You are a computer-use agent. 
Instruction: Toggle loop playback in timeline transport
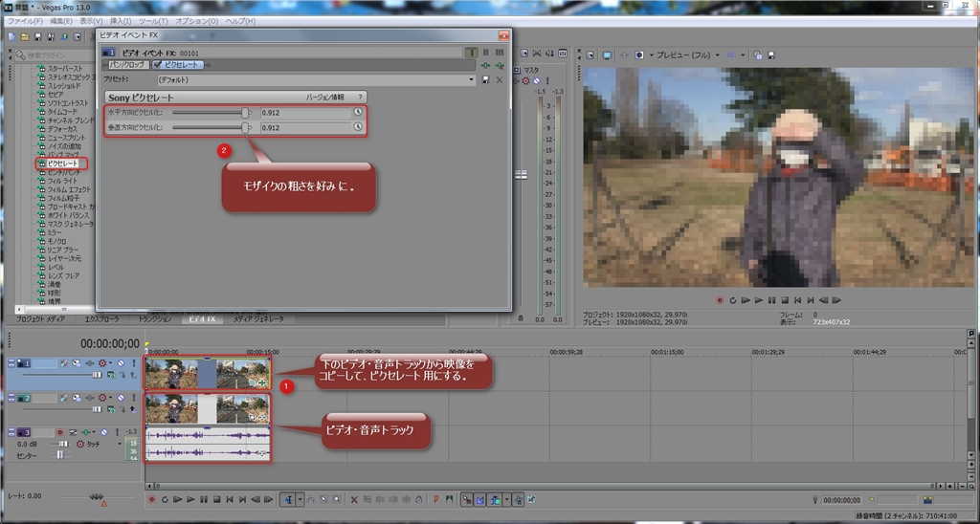click(x=165, y=500)
